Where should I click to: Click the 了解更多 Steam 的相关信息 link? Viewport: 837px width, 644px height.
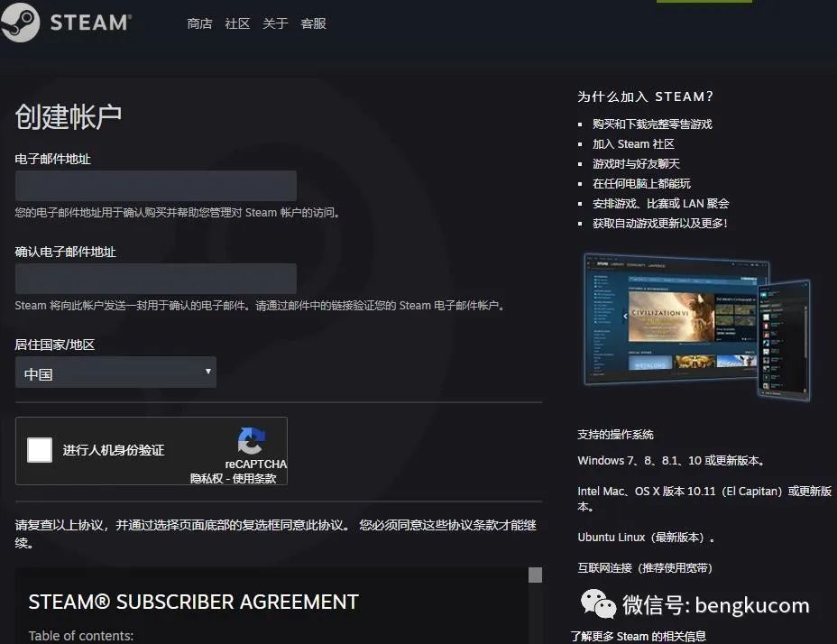638,637
